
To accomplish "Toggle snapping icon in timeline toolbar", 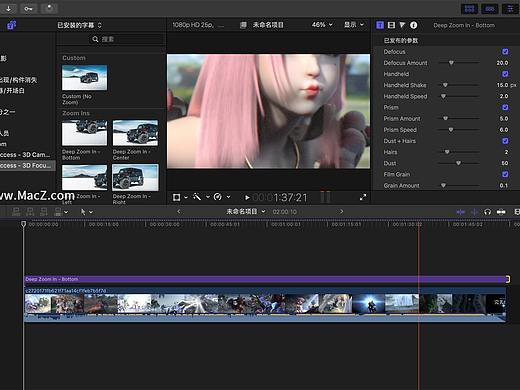I will tap(501, 212).
